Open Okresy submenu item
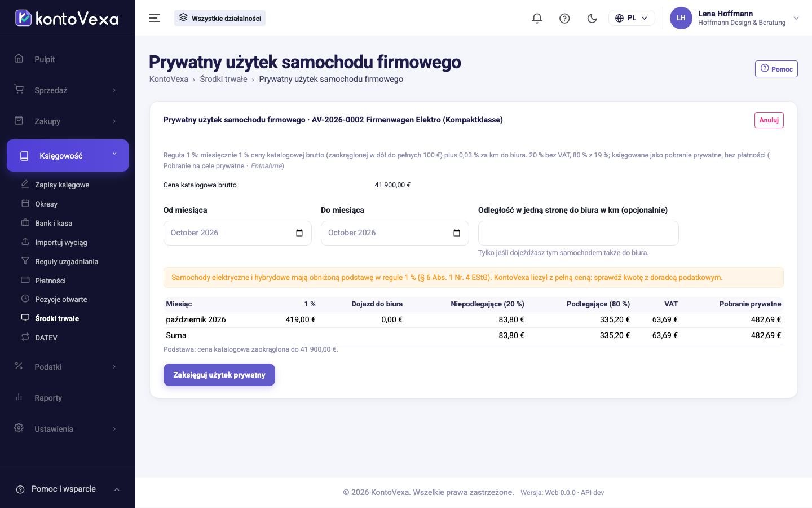Screen dimensions: 812x508 pyautogui.click(x=46, y=204)
